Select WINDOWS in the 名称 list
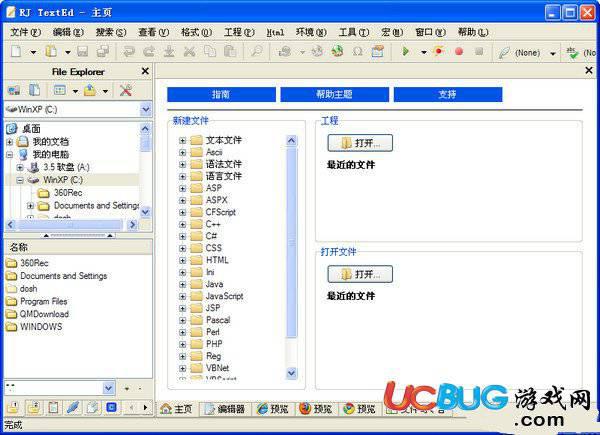600x435 pixels. click(41, 327)
